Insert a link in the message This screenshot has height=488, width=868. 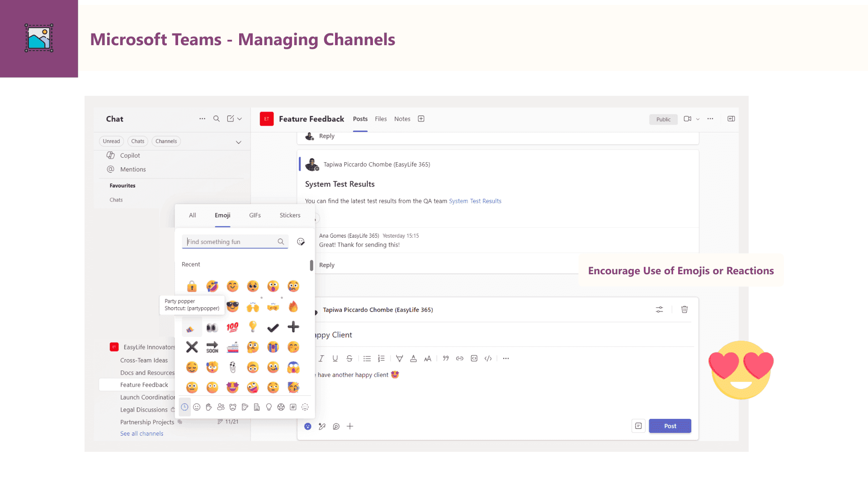pos(460,358)
